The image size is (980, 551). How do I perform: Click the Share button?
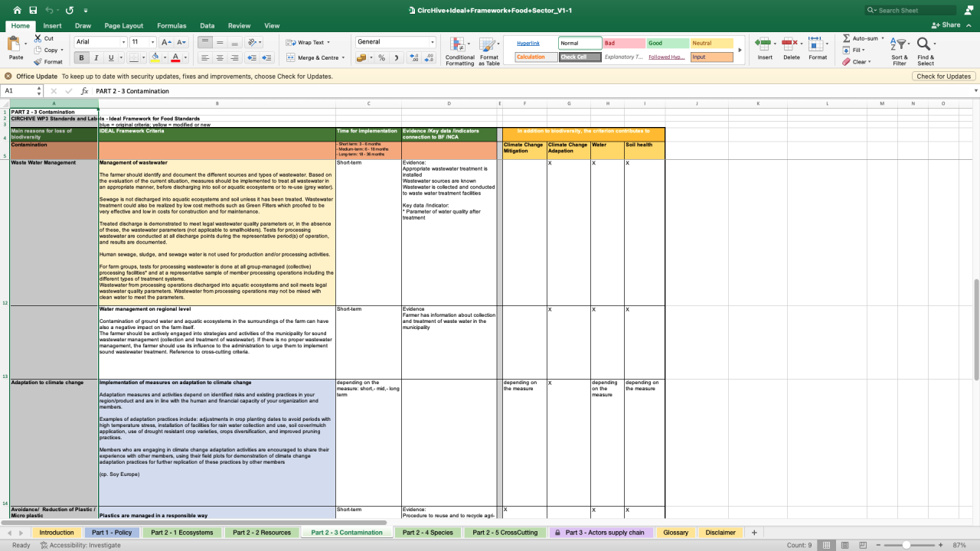coord(946,25)
